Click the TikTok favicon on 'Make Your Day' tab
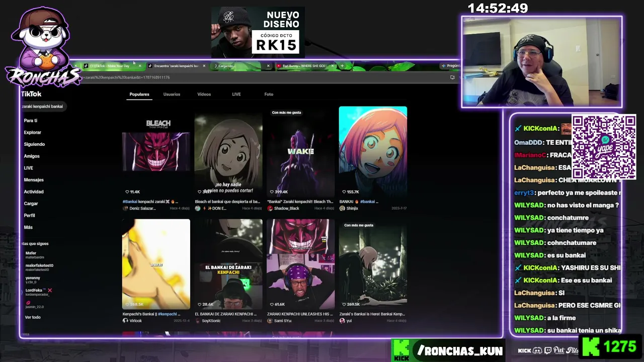This screenshot has height=362, width=644. [86, 66]
